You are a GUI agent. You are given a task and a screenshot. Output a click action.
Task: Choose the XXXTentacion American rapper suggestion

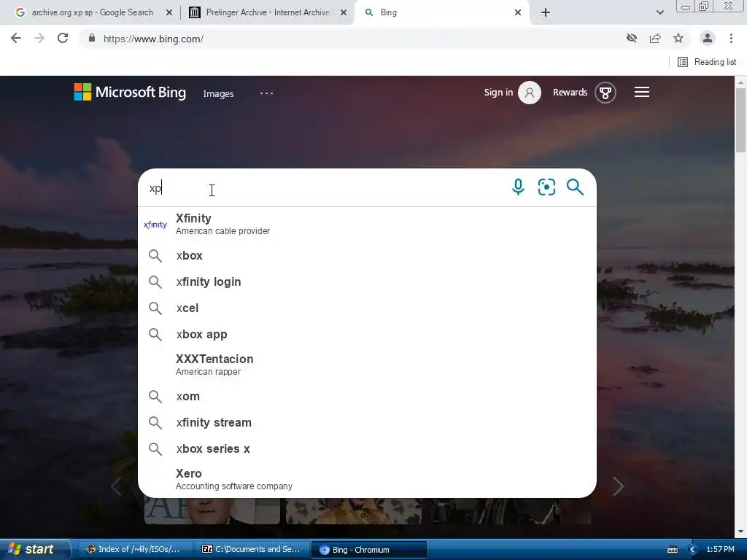click(x=367, y=365)
